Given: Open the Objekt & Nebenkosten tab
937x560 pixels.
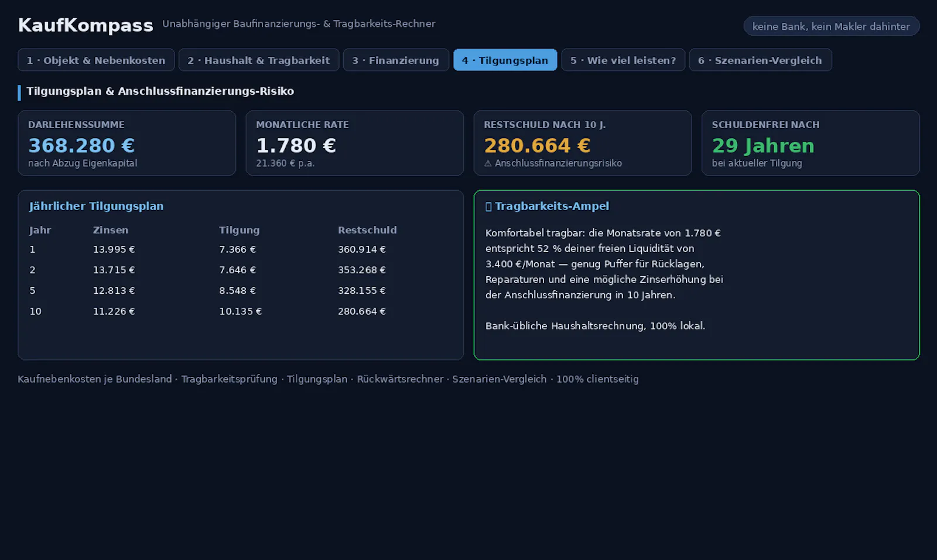Looking at the screenshot, I should coord(96,60).
